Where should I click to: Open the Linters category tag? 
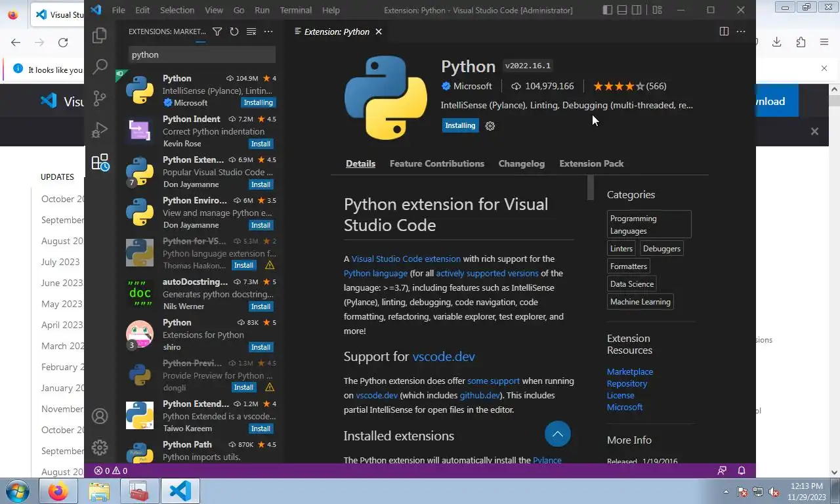(621, 249)
